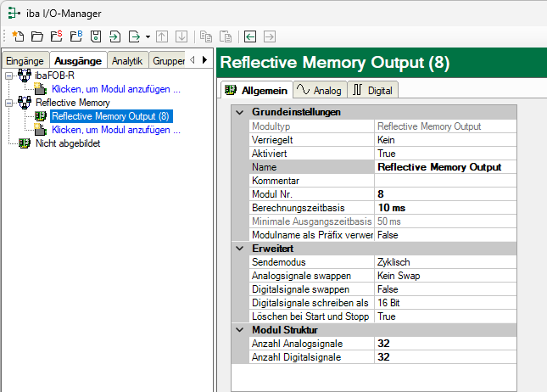547x392 pixels.
Task: Click the ibaFOB-R tree node icon
Action: [x=25, y=76]
